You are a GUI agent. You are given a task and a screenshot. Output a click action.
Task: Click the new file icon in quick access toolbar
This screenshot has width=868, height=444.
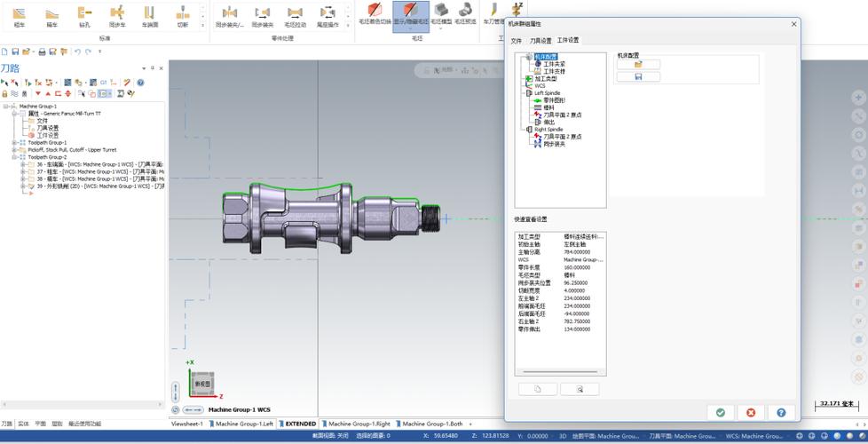tap(5, 52)
